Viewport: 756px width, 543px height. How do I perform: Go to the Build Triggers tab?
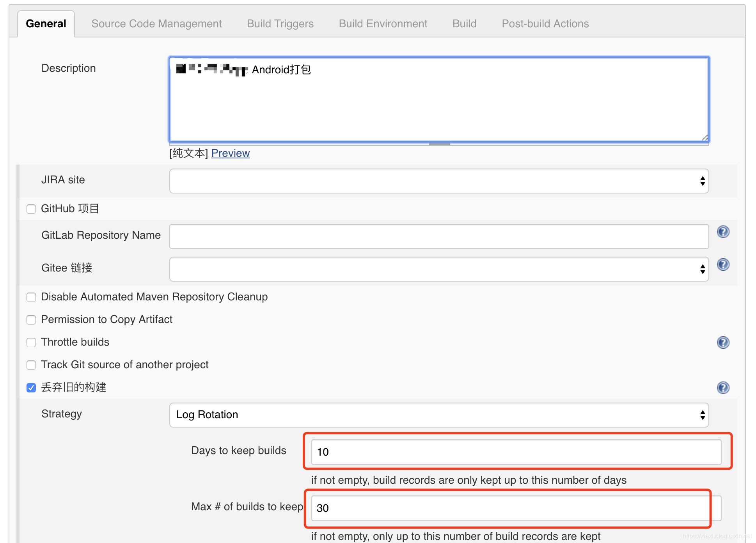(280, 24)
